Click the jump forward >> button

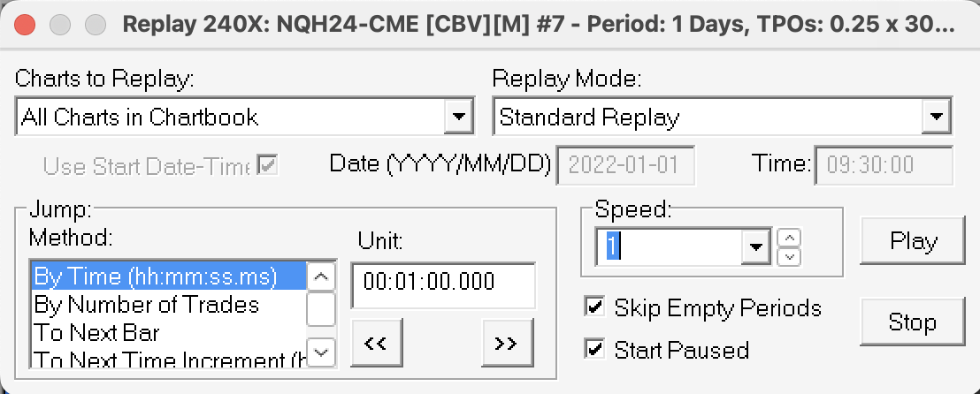pos(506,344)
